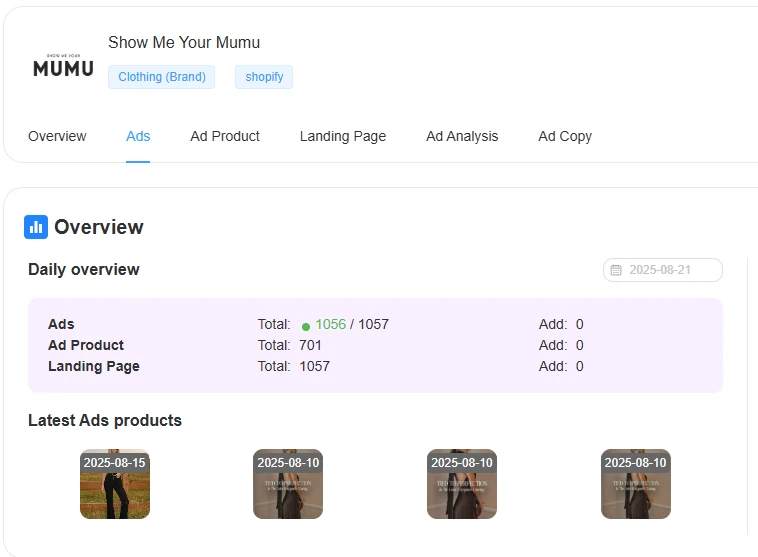The image size is (758, 557).
Task: Click the Show Me Your Mumu title
Action: coord(184,43)
